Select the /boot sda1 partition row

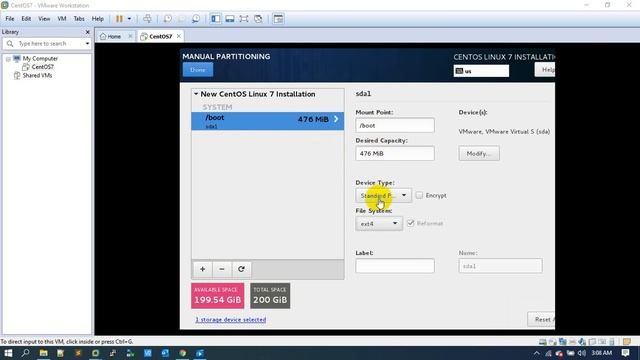(x=268, y=121)
